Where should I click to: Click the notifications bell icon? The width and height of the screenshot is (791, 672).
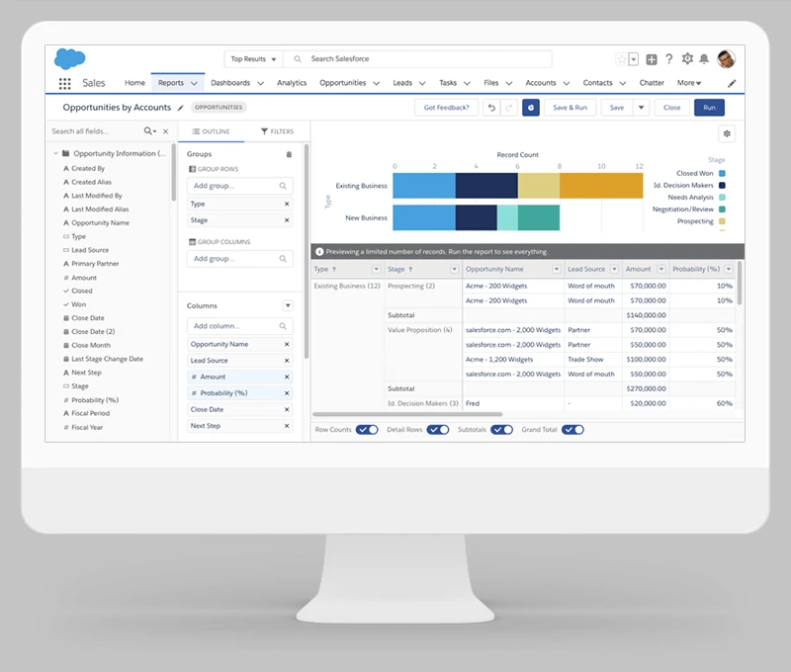704,59
